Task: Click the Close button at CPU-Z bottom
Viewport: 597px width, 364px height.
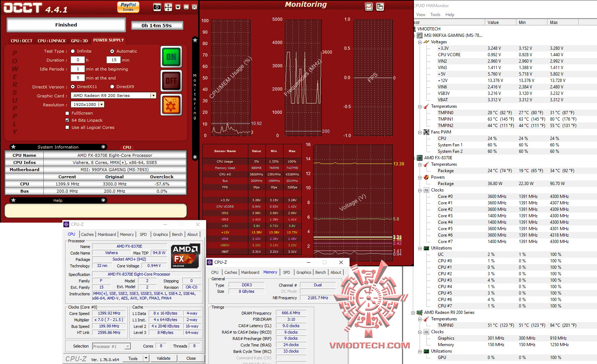Action: pos(191,358)
